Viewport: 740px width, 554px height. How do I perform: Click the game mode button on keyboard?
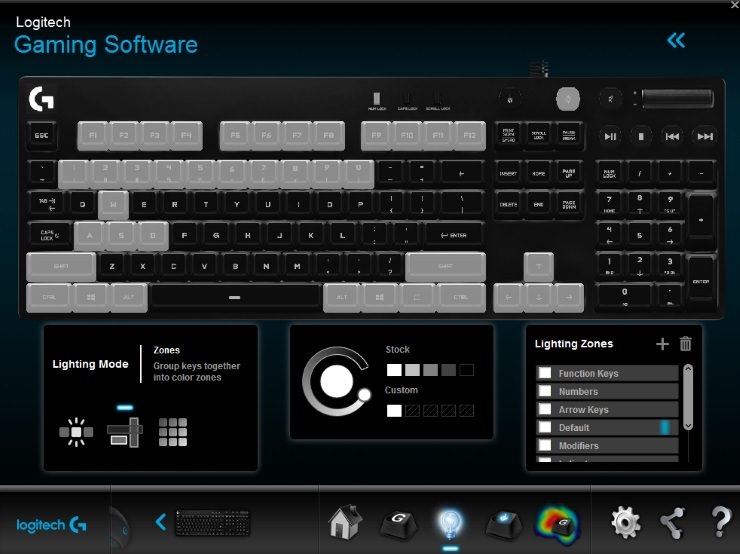(x=510, y=100)
